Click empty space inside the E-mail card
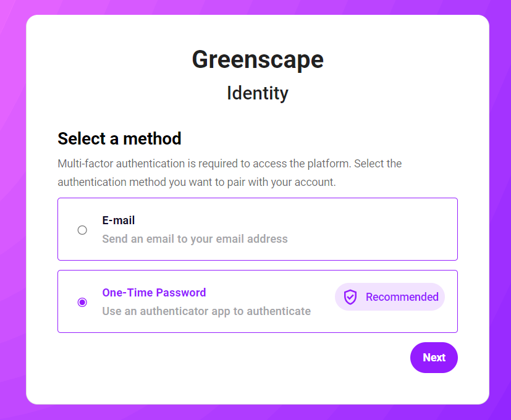511x420 pixels. 371,229
